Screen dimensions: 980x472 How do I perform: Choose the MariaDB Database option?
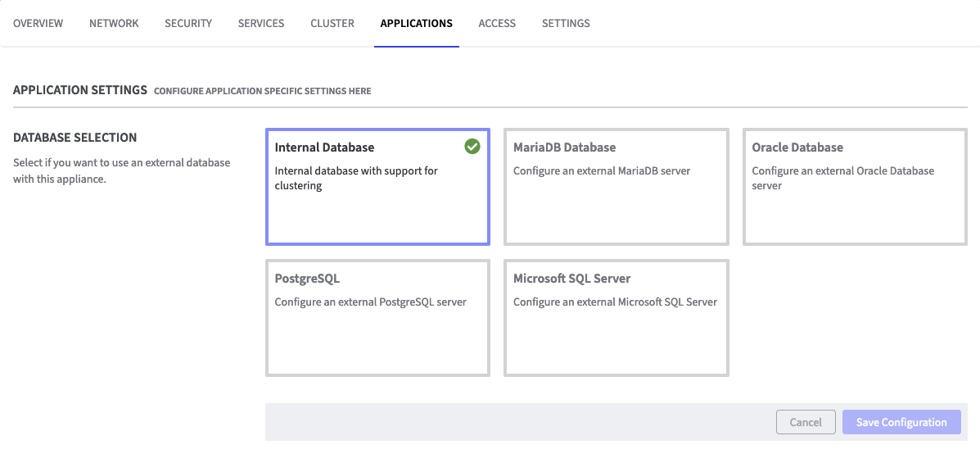click(x=616, y=187)
